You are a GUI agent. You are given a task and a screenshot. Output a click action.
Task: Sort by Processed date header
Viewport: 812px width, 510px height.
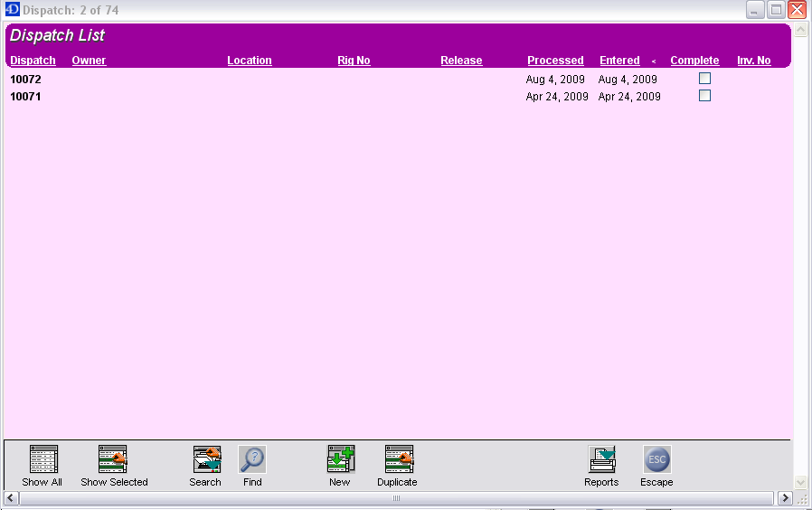tap(555, 61)
